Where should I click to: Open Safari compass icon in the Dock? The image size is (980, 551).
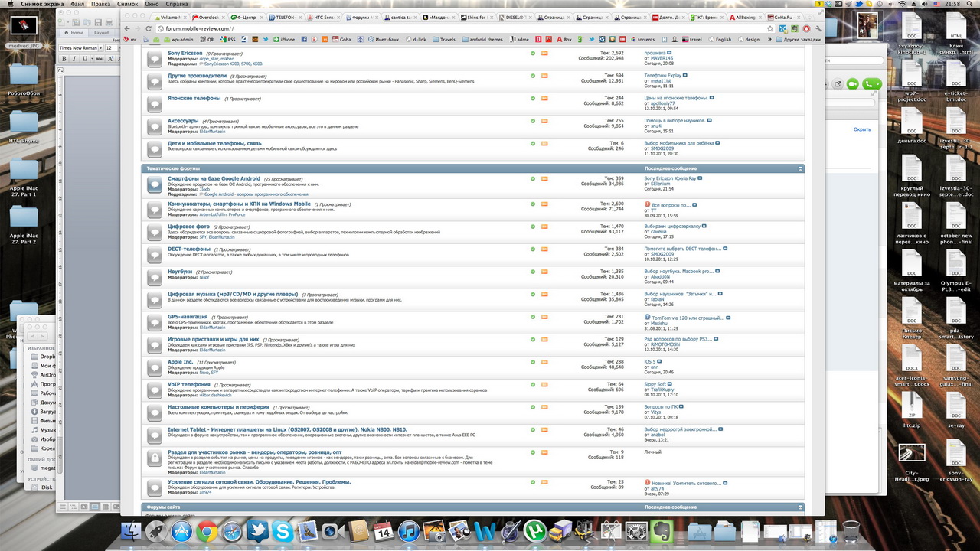click(231, 531)
